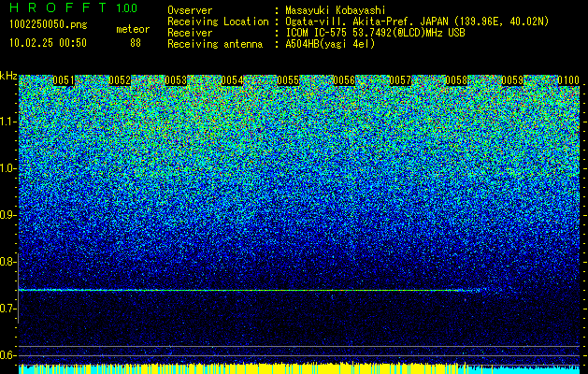The image size is (588, 374).
Task: Click the 0055 time marker
Action: point(288,80)
